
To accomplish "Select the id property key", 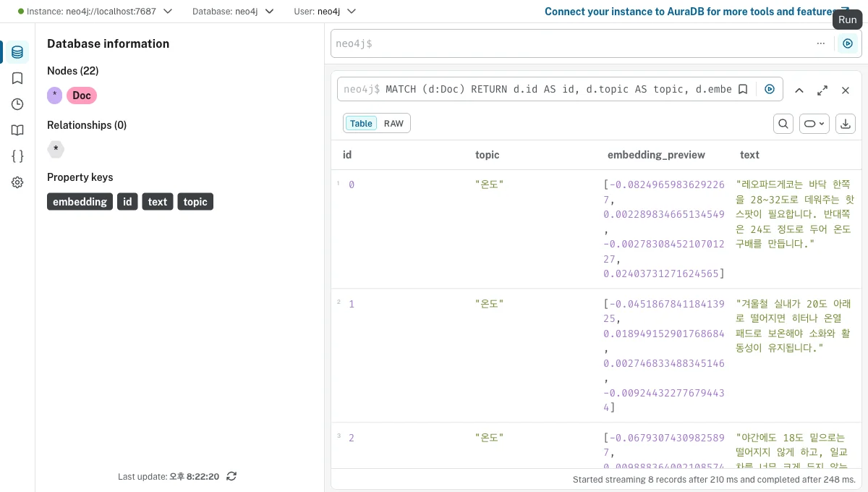I will click(127, 202).
